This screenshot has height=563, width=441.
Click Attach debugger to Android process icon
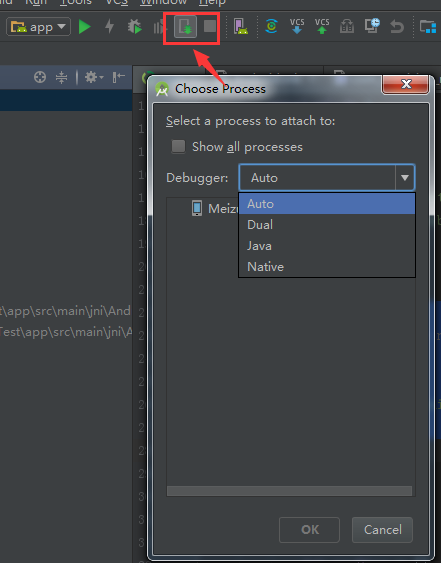click(185, 27)
